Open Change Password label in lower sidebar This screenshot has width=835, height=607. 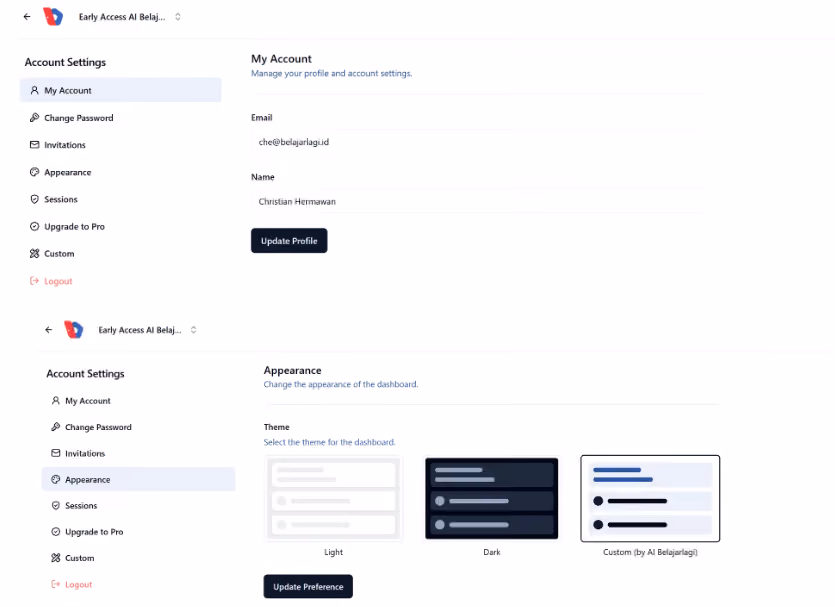[98, 427]
